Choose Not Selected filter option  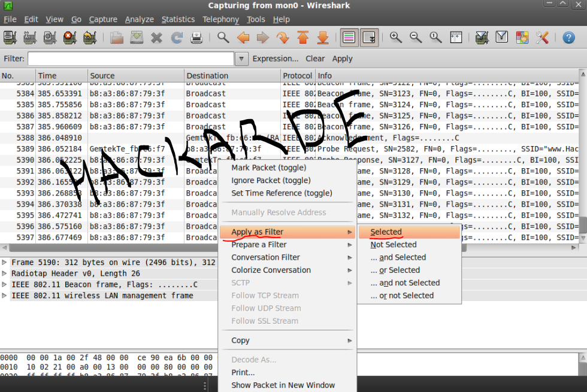coord(409,245)
